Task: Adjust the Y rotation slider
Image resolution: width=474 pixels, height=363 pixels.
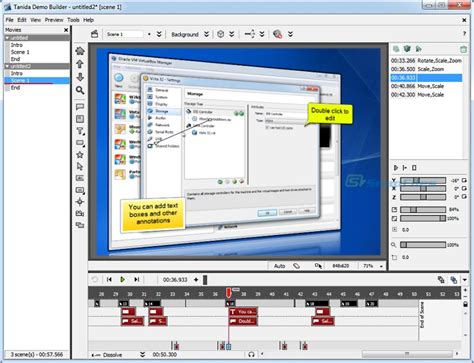Action: 423,180
